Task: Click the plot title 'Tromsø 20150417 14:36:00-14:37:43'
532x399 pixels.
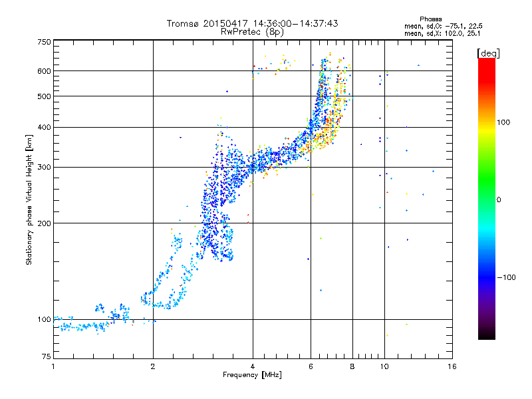Action: [252, 23]
